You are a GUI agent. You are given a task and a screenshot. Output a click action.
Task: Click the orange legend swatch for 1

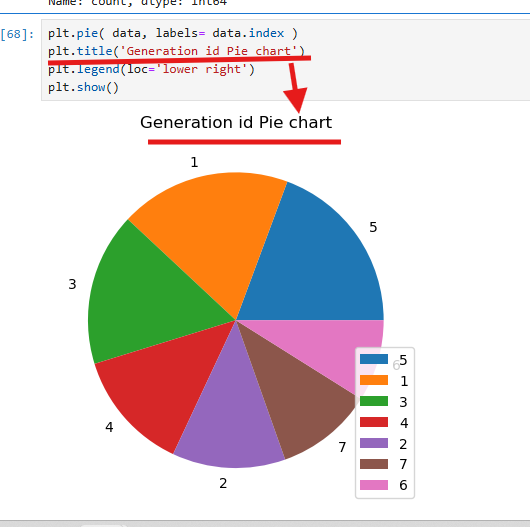pyautogui.click(x=374, y=380)
